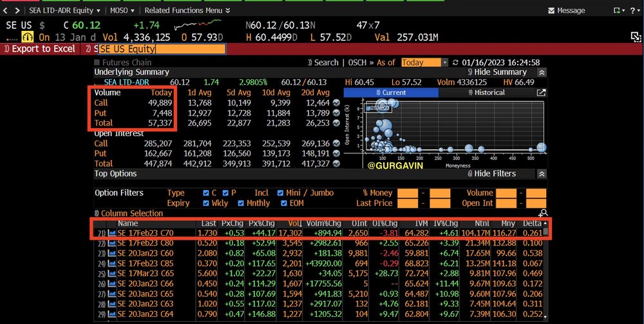The height and width of the screenshot is (324, 644).
Task: Open Column Selection
Action: tap(129, 213)
